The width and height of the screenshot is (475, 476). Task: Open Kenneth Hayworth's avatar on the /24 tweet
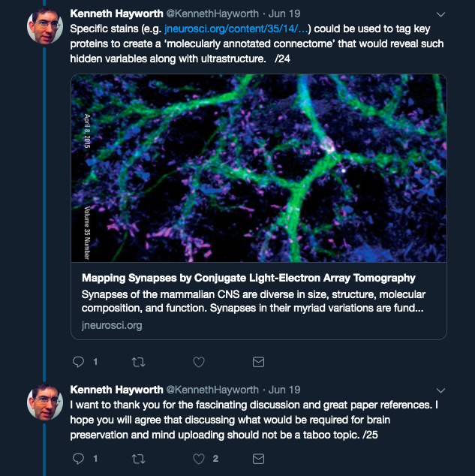45,26
